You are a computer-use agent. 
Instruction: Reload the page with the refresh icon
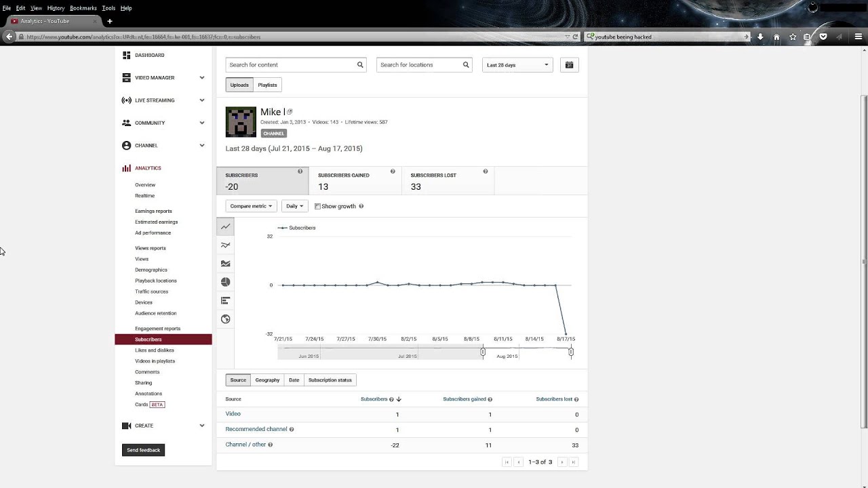(575, 37)
